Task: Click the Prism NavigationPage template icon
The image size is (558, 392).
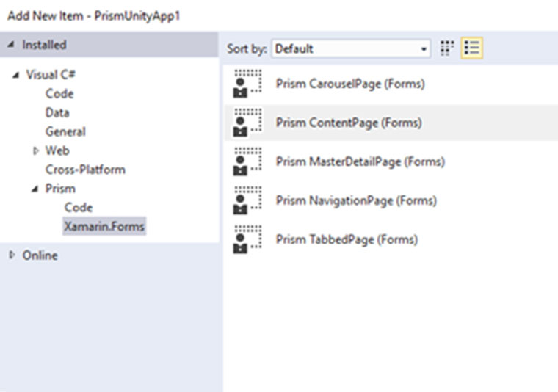Action: (x=247, y=200)
